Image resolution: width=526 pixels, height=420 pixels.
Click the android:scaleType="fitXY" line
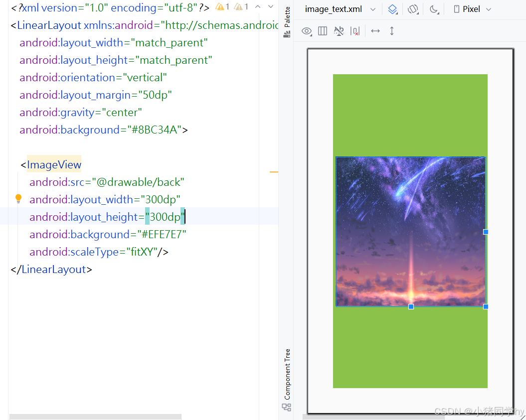click(x=99, y=252)
